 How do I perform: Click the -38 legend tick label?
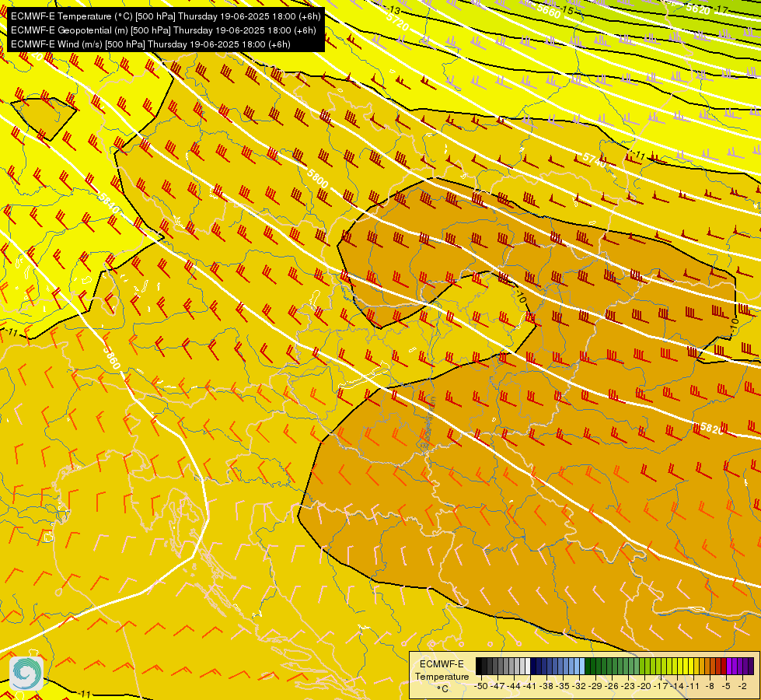pos(546,686)
